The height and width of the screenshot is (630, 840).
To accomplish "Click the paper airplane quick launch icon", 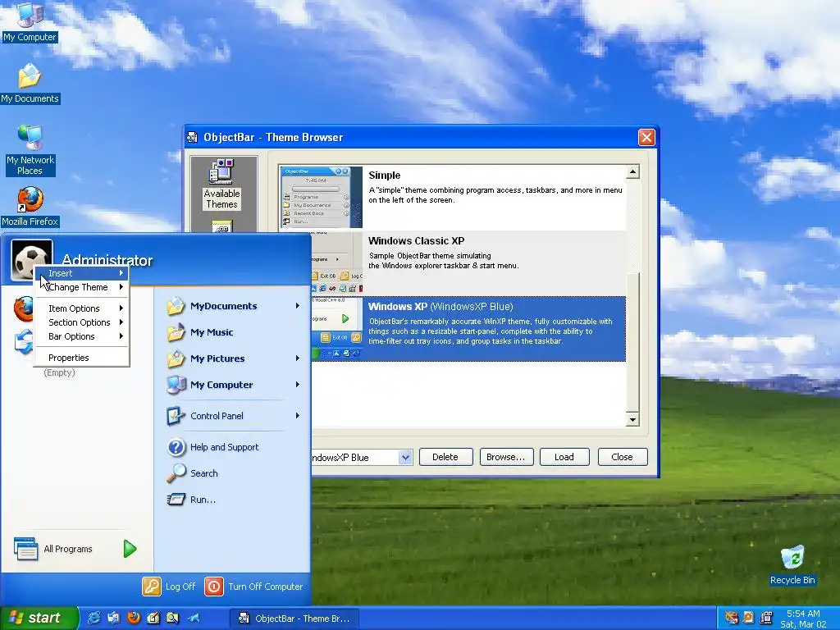I will (x=194, y=619).
